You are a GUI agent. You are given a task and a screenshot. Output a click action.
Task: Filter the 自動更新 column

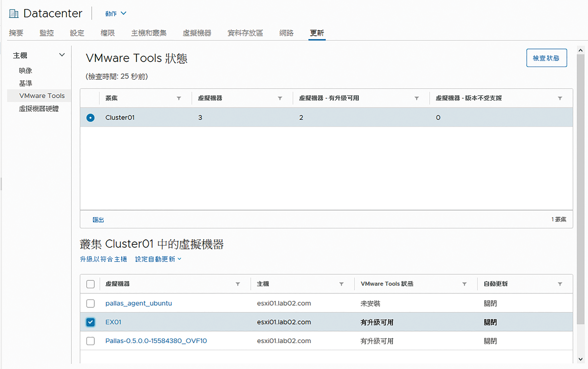(560, 284)
